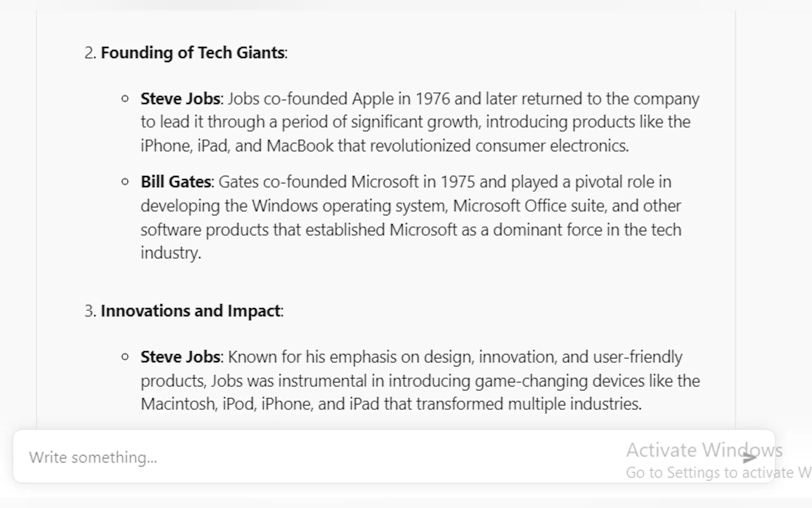Click bullet circle before "Jobs co-founded Apple"
812x508 pixels.
pos(125,99)
